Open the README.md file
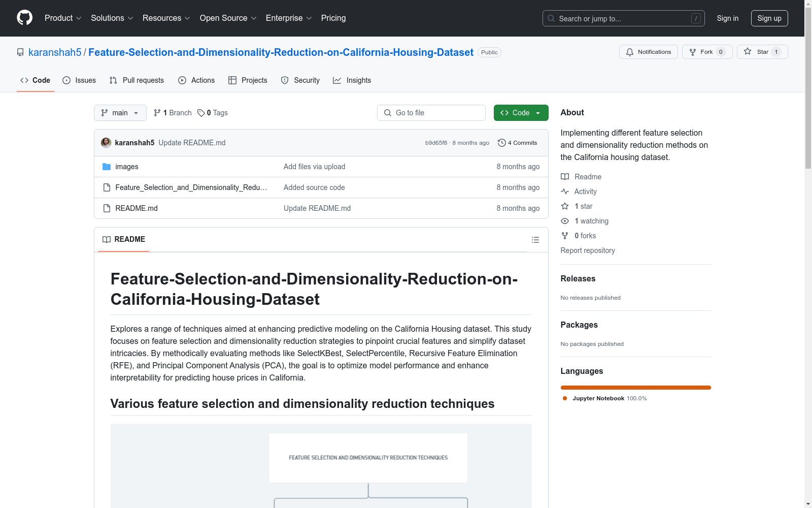 (137, 208)
